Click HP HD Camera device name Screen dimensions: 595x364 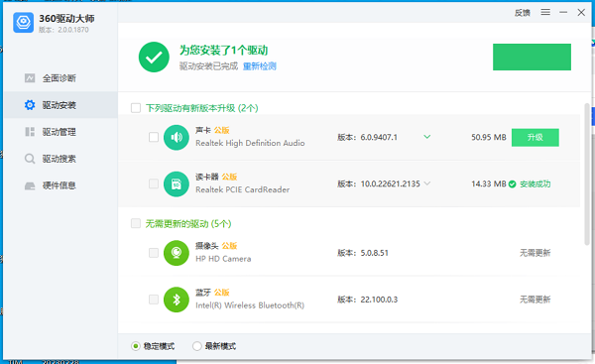coord(223,259)
